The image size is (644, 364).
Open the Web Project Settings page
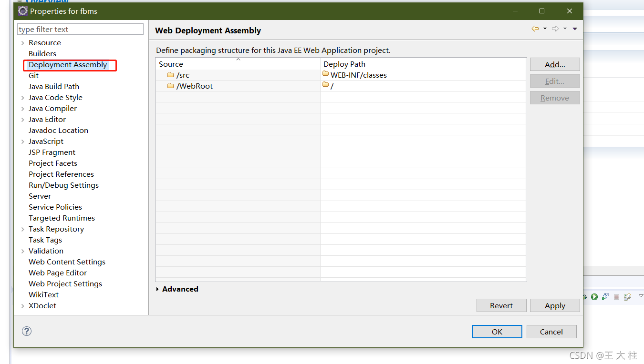coord(65,283)
